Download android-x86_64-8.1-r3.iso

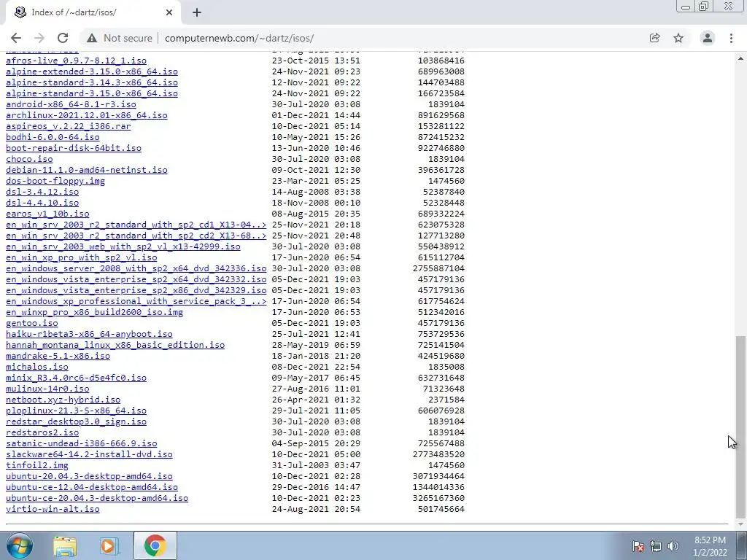coord(71,104)
